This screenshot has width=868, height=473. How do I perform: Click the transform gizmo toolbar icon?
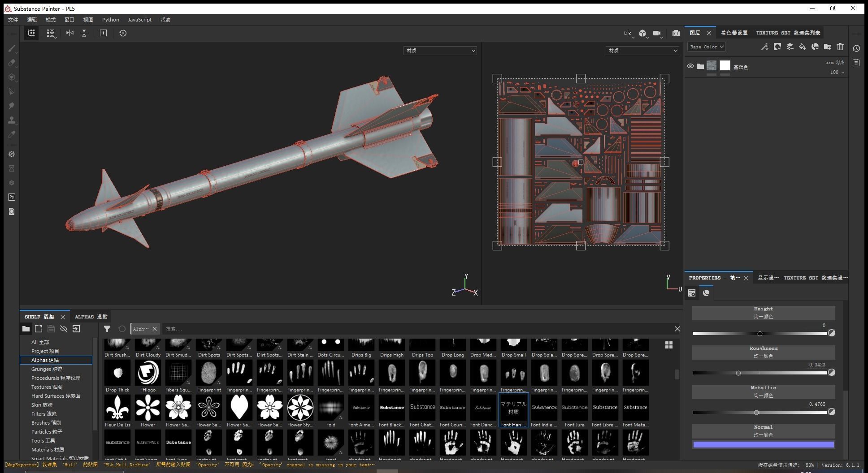point(31,33)
